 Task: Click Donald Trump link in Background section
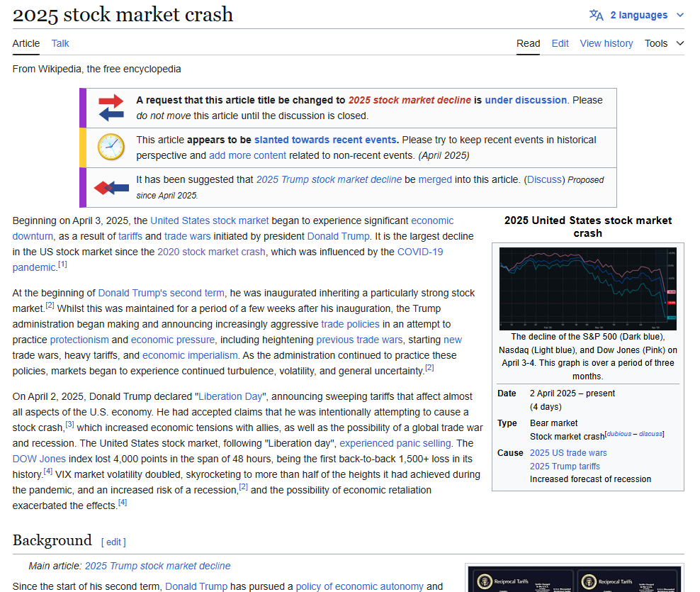196,586
